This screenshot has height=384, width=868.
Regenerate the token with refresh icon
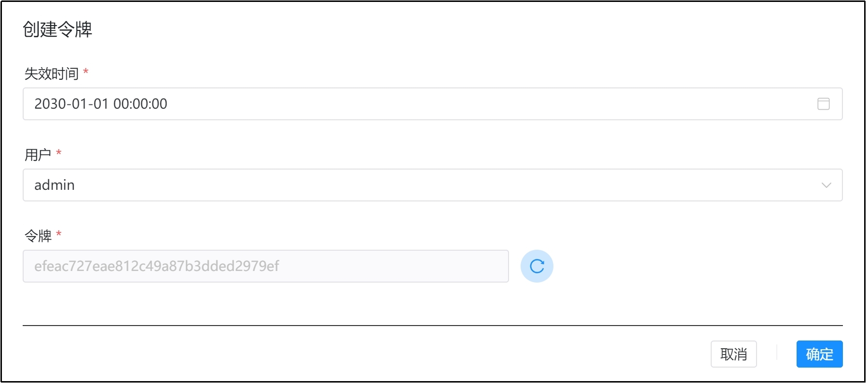click(537, 266)
